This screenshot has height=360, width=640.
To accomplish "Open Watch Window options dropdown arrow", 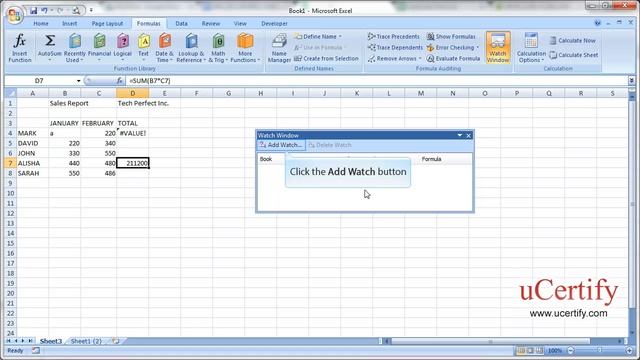I will tap(460, 135).
